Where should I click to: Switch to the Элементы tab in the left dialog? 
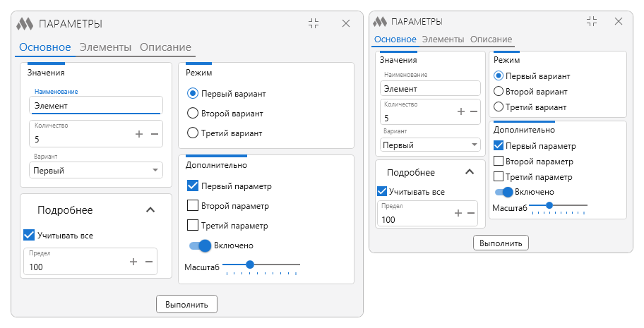pos(105,47)
